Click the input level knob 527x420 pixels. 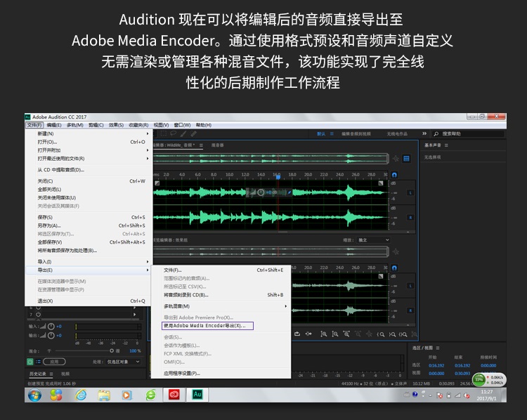[x=51, y=327]
